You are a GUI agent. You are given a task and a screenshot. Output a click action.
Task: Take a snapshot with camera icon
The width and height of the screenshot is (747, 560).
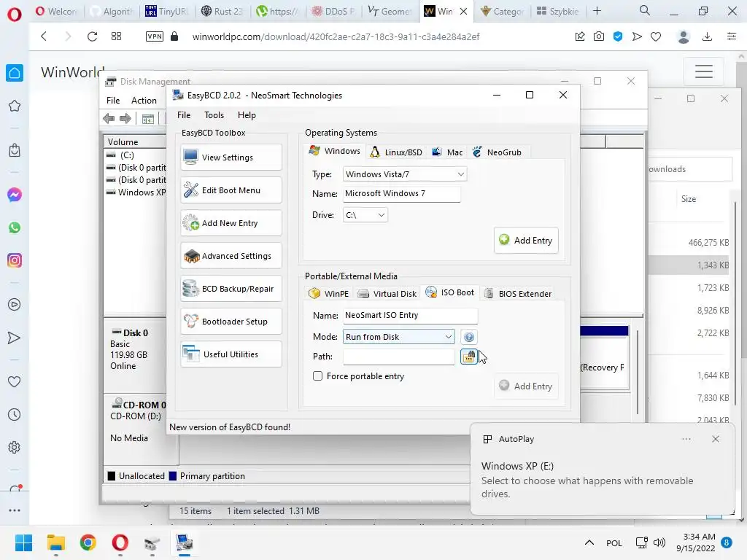599,36
